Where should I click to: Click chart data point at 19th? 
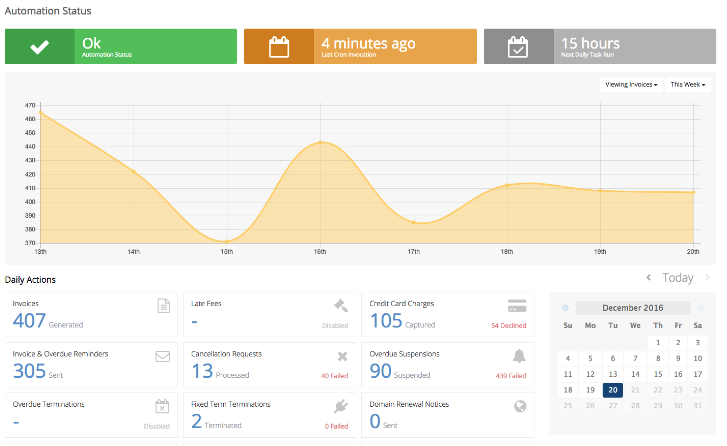600,191
